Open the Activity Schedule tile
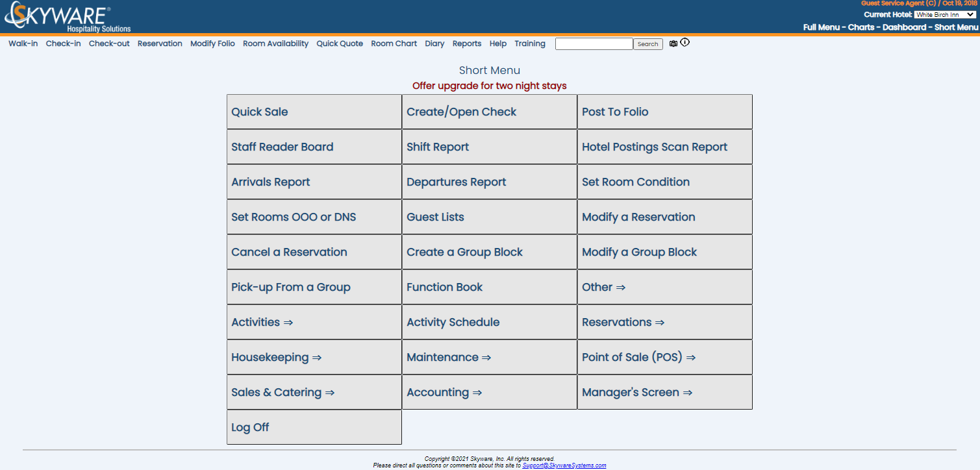 [x=490, y=322]
